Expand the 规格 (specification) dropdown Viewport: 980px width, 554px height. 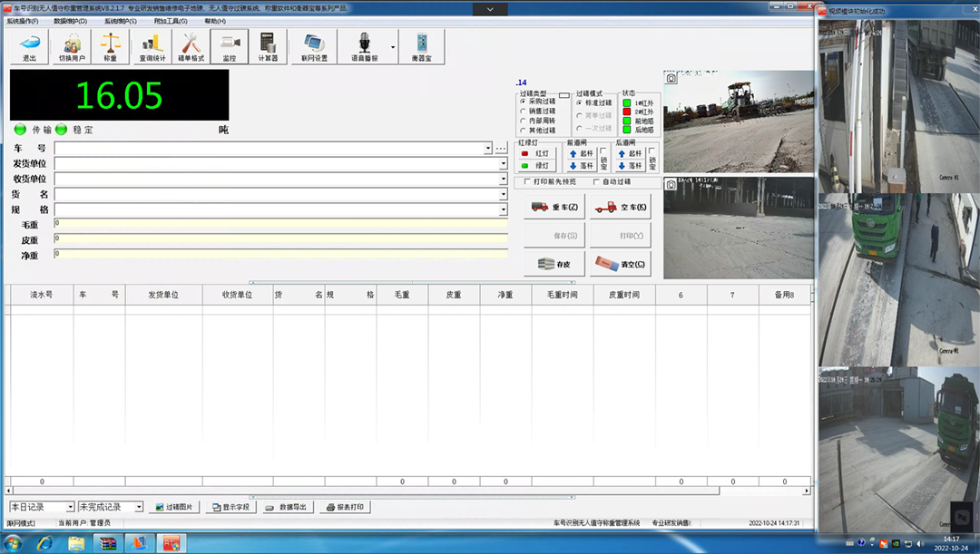[x=503, y=209]
